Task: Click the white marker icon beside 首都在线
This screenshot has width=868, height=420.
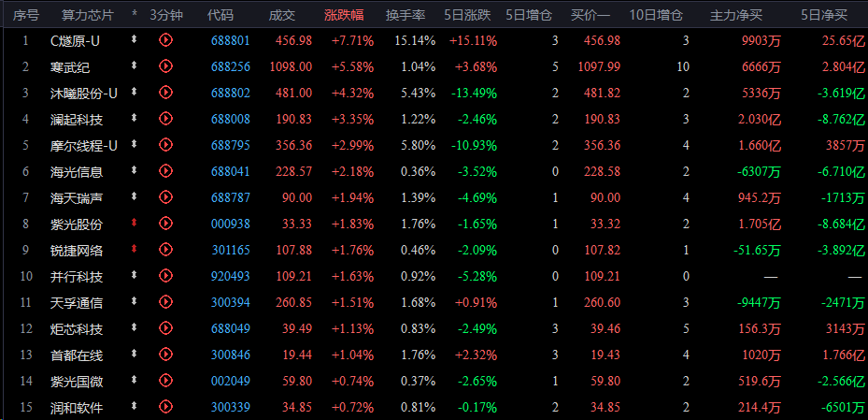Action: pos(134,354)
